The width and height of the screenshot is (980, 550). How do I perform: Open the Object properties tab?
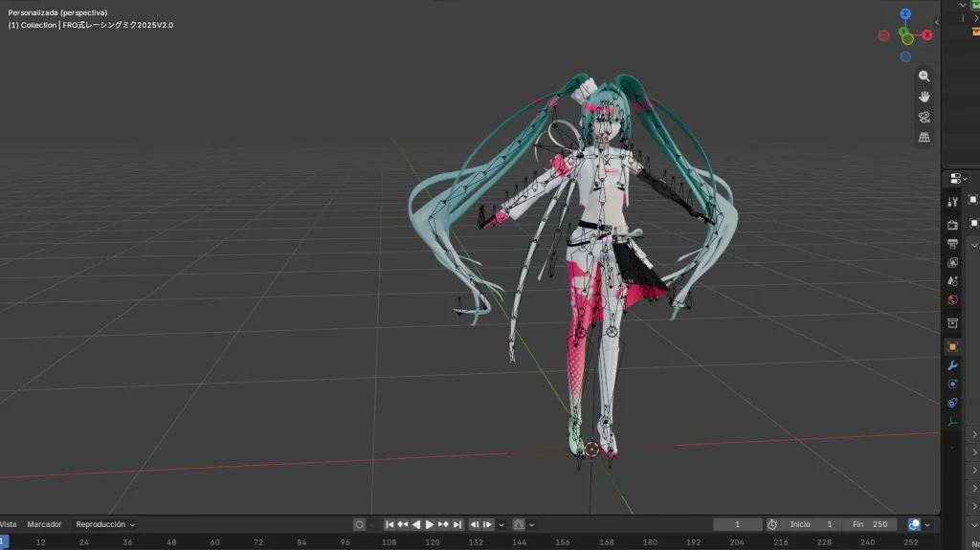point(952,347)
